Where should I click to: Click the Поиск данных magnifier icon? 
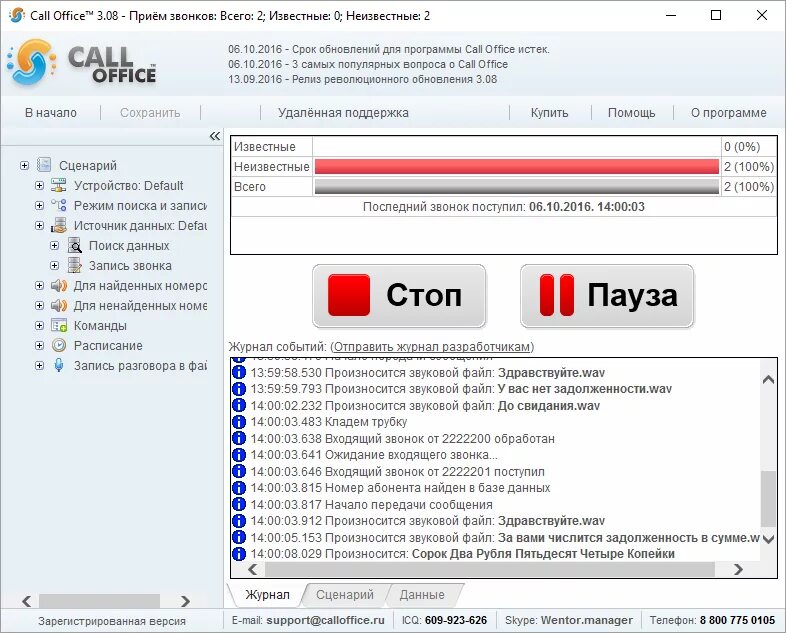tap(74, 245)
